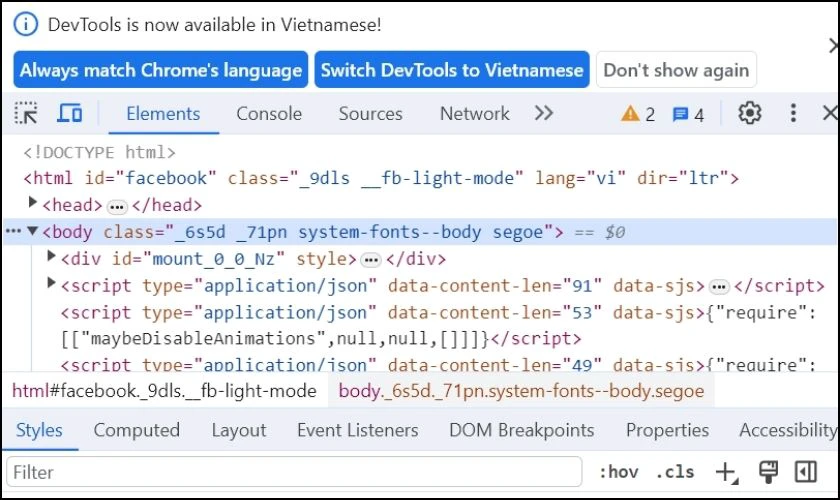Screen dimensions: 840x500
Task: Click Always match Chrome's language button
Action: click(x=161, y=70)
